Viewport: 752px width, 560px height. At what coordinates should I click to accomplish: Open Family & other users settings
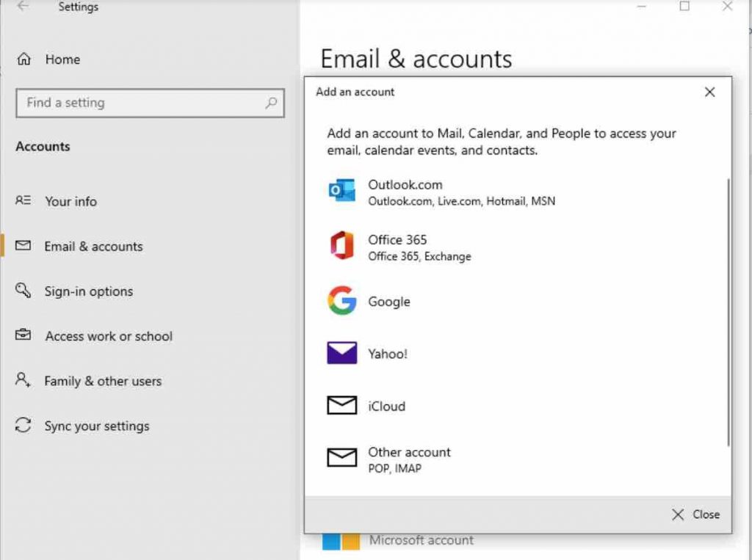[103, 381]
